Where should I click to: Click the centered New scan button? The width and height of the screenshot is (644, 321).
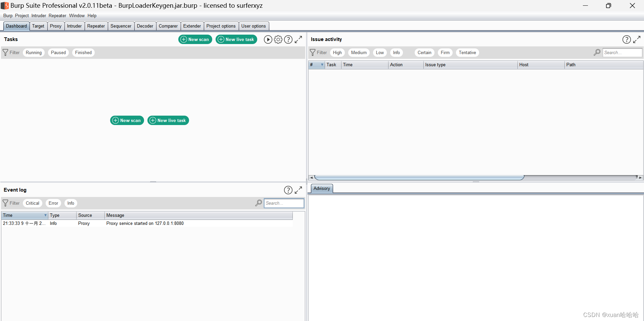127,120
